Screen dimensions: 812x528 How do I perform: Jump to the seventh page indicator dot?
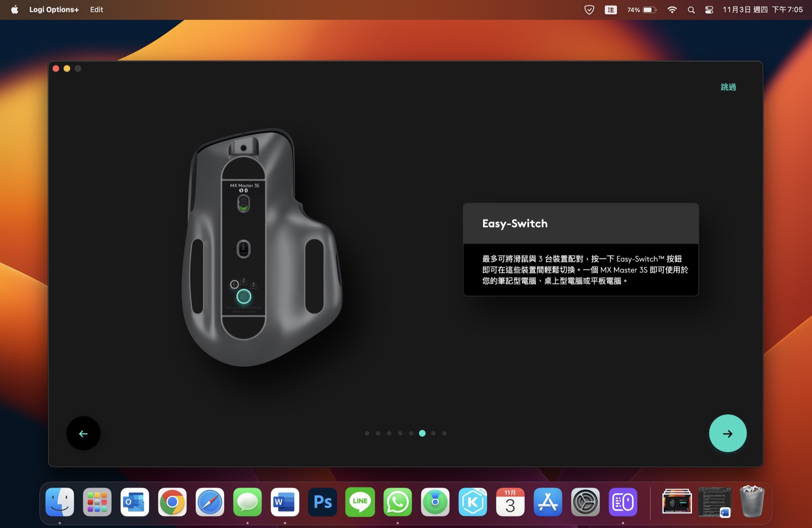433,433
